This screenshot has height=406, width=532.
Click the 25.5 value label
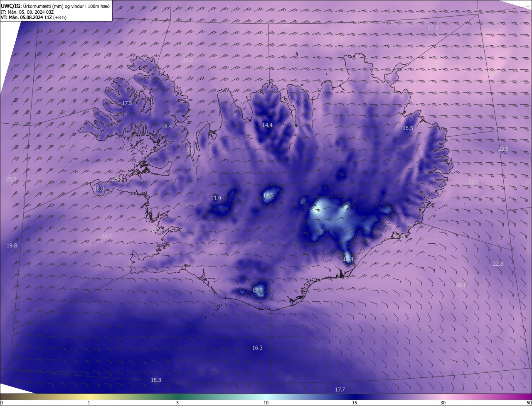pyautogui.click(x=11, y=179)
